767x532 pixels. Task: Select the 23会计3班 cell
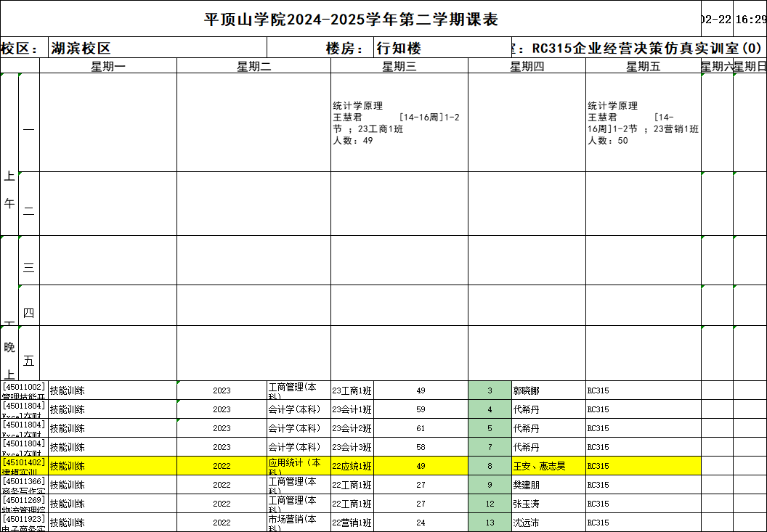[x=352, y=447]
